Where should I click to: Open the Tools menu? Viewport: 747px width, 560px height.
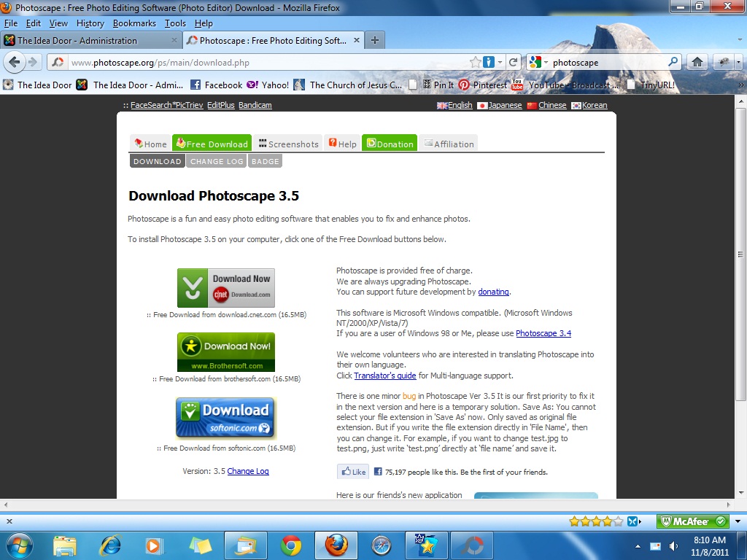click(175, 23)
